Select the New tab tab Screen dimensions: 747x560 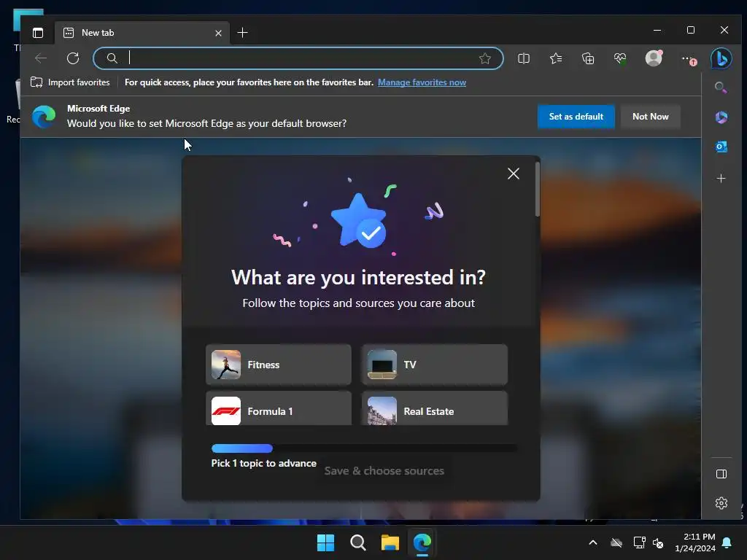(142, 33)
